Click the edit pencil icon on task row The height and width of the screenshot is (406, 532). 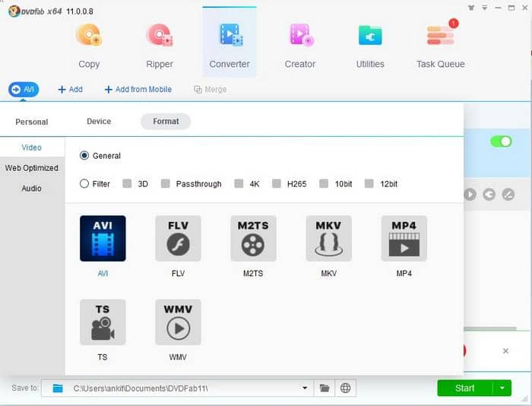coord(508,195)
